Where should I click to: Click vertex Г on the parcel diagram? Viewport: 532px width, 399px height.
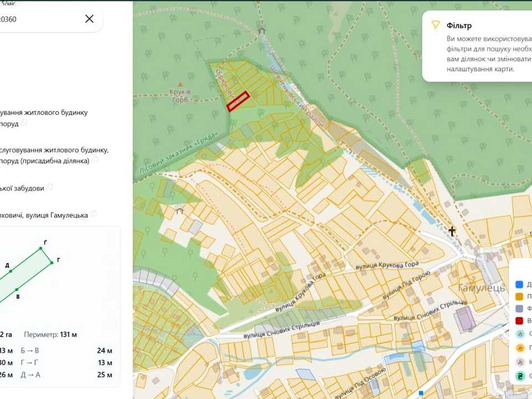point(52,263)
